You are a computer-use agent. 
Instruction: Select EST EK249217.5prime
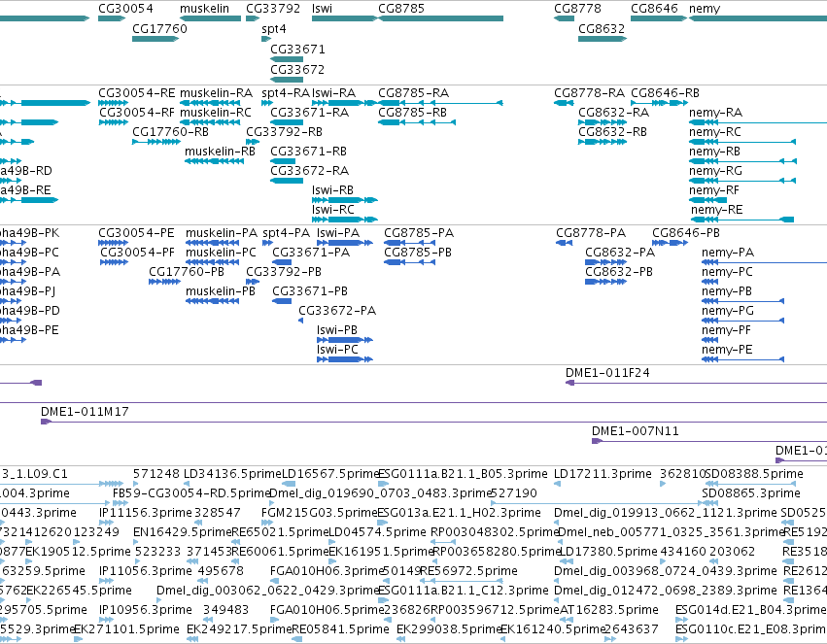pos(239,629)
